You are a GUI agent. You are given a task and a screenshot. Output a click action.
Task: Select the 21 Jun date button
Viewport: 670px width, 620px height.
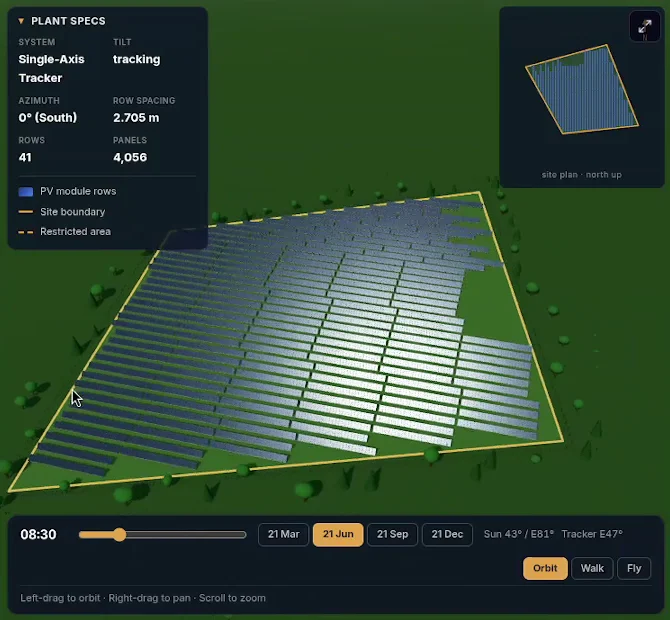click(x=338, y=534)
